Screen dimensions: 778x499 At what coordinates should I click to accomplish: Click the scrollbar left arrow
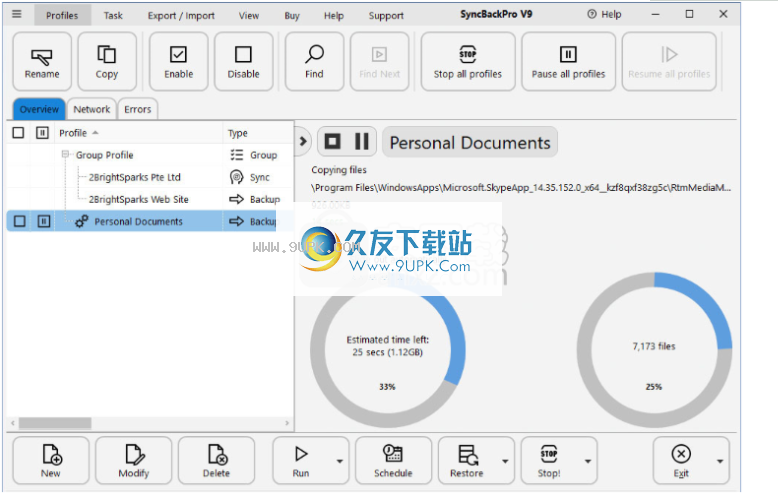click(x=13, y=423)
